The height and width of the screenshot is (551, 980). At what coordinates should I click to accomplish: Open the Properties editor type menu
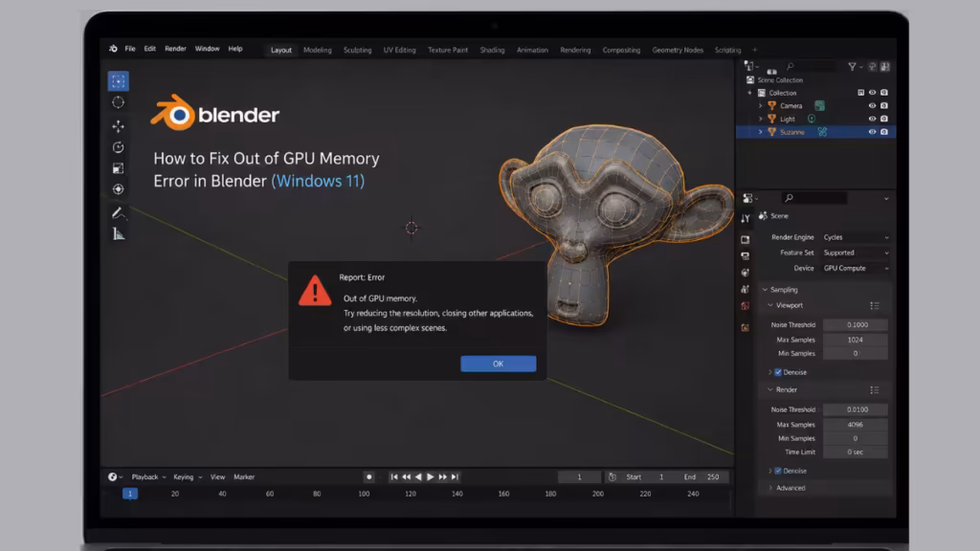point(748,198)
